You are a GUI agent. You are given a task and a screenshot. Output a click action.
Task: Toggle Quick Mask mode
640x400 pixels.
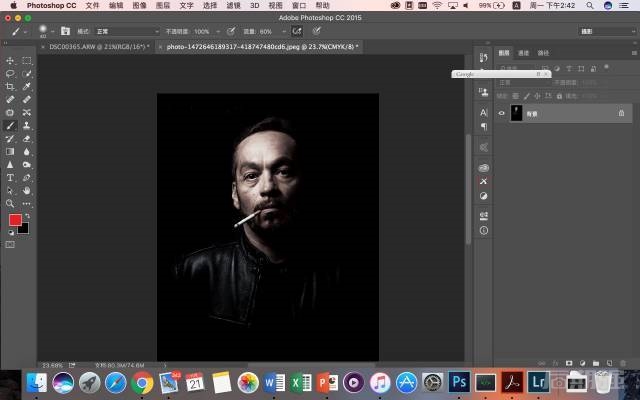[10, 244]
